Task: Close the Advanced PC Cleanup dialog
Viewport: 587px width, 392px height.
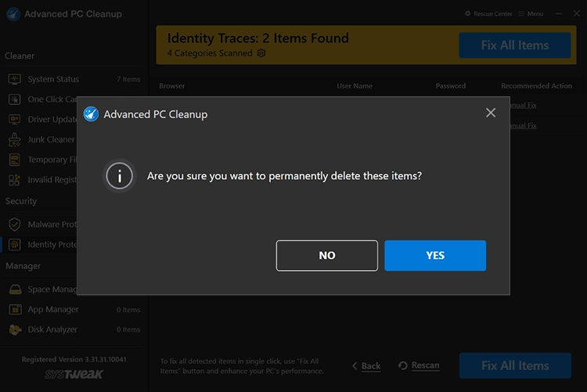Action: pos(491,113)
